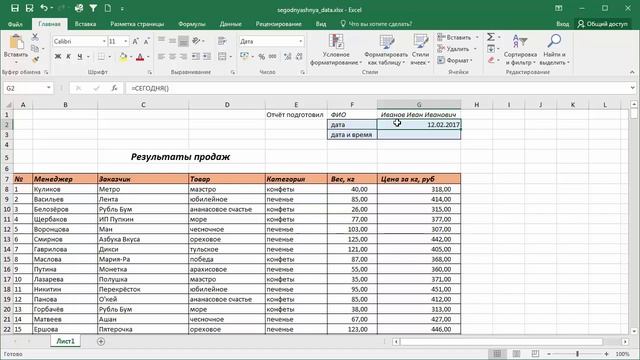Apply percent style format
Image resolution: width=640 pixels, height=360 pixels.
pos(262,57)
